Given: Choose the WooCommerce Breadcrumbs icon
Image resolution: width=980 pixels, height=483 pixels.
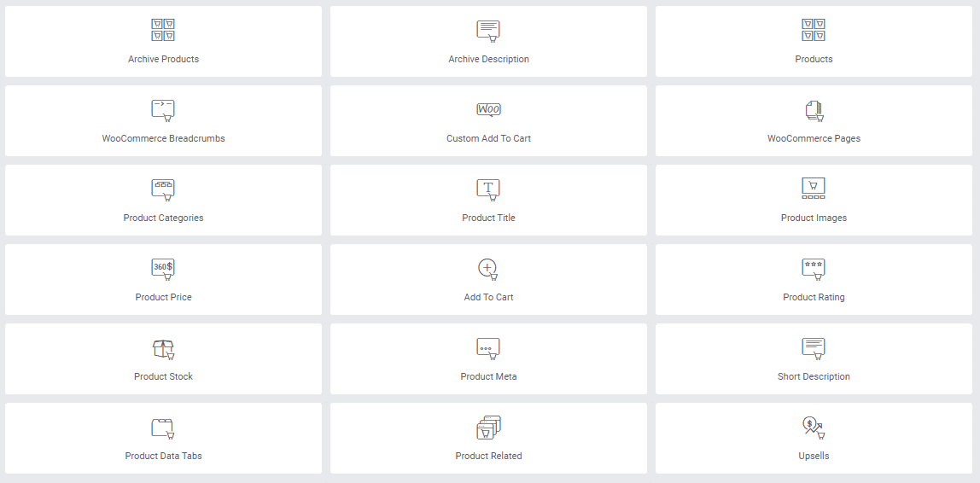Looking at the screenshot, I should [163, 110].
